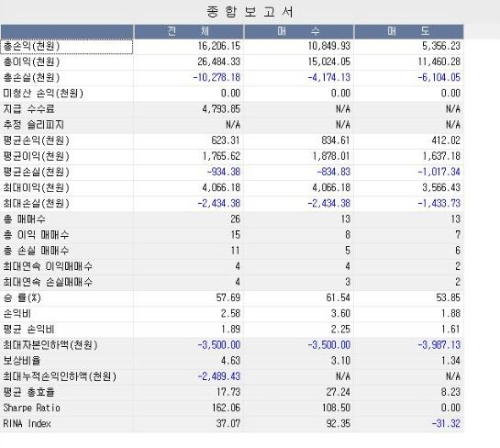Click the 총이익 value 11,460.28
This screenshot has width=500, height=448.
coord(439,62)
